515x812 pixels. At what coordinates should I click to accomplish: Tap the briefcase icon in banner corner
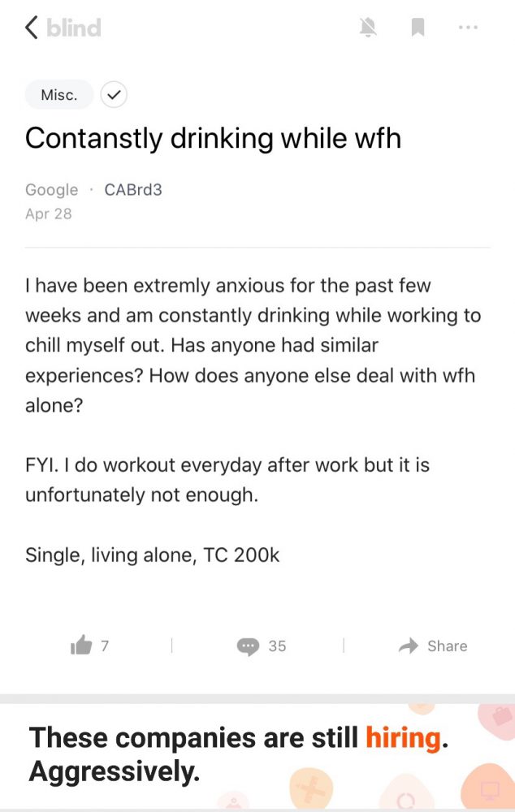click(x=501, y=717)
